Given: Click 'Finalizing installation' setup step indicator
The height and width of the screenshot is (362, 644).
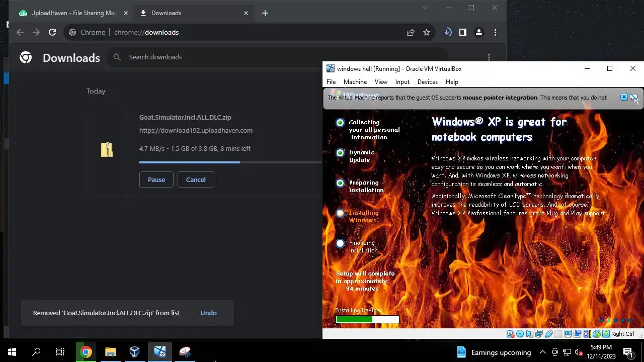Looking at the screenshot, I should point(340,243).
